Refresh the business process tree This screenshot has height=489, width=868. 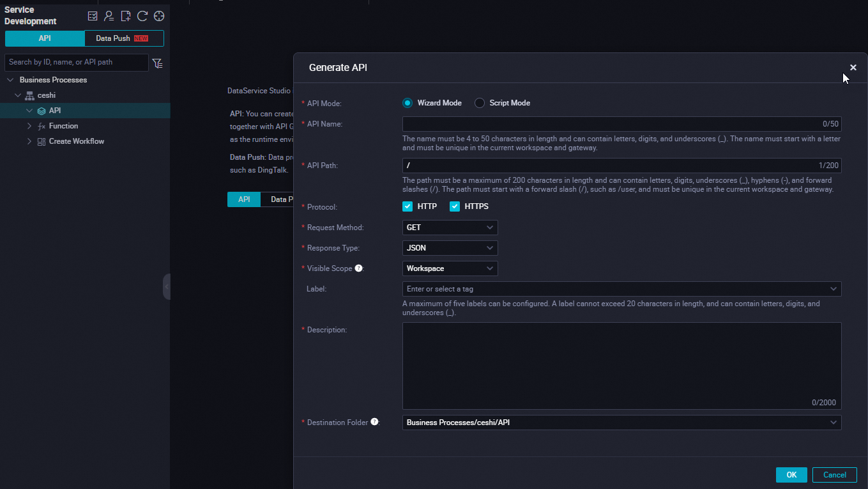(142, 15)
